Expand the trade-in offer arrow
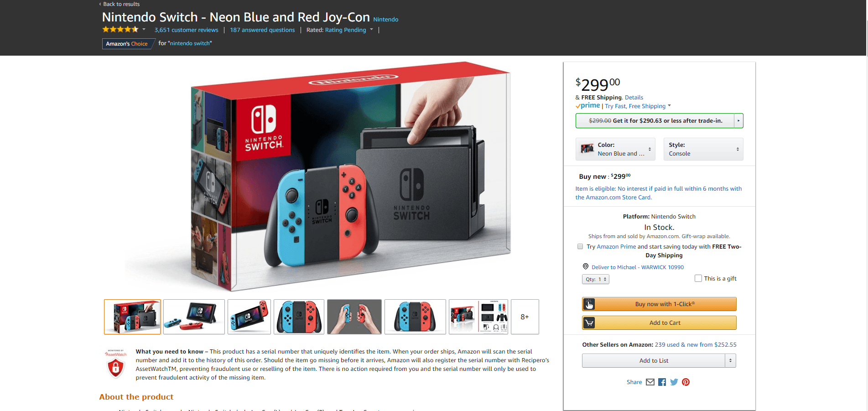The image size is (868, 411). click(x=738, y=121)
